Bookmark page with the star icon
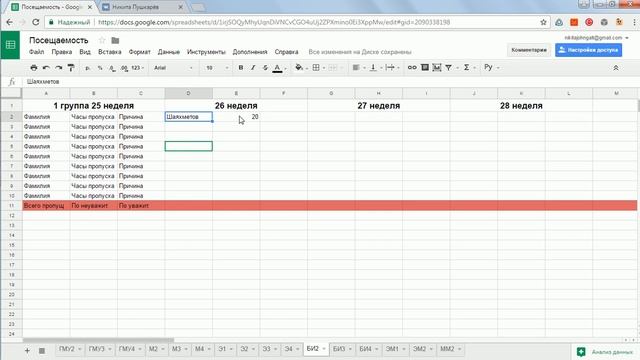 [x=543, y=22]
